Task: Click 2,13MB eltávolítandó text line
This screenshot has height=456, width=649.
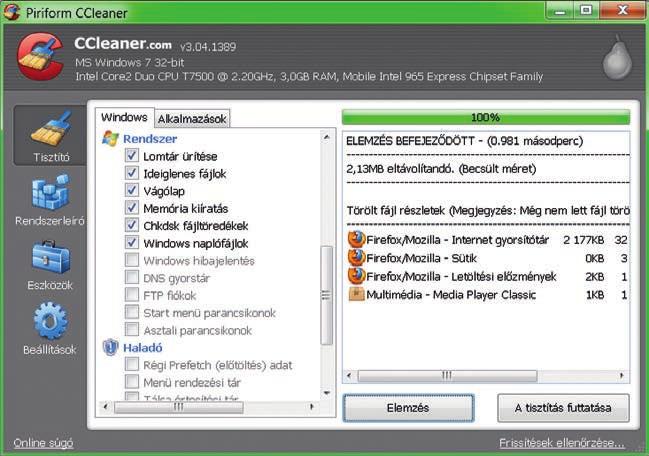Action: (x=441, y=169)
